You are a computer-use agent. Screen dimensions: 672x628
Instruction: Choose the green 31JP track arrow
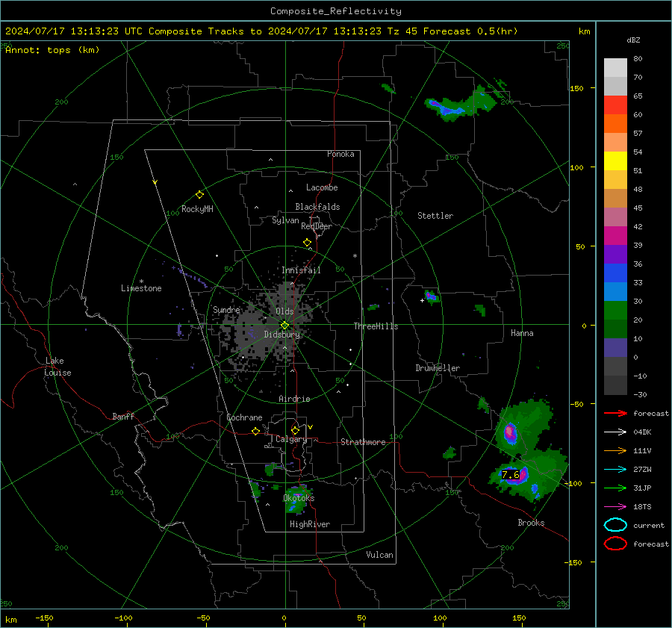coord(615,488)
